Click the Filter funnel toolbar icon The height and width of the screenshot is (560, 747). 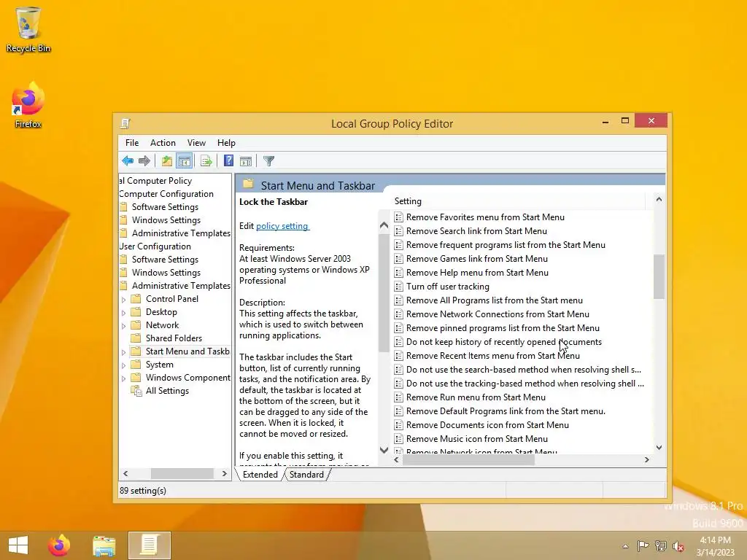click(x=268, y=161)
